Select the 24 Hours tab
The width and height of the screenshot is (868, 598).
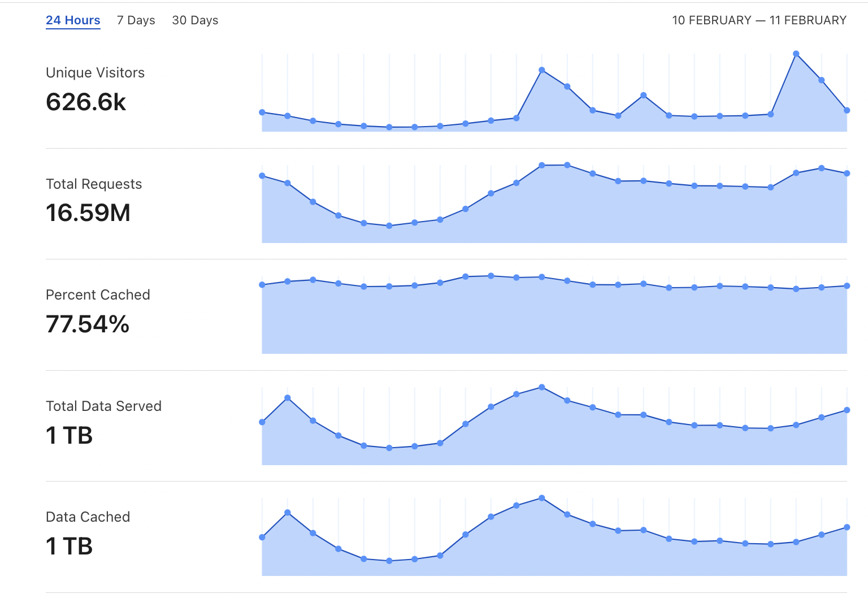(73, 20)
